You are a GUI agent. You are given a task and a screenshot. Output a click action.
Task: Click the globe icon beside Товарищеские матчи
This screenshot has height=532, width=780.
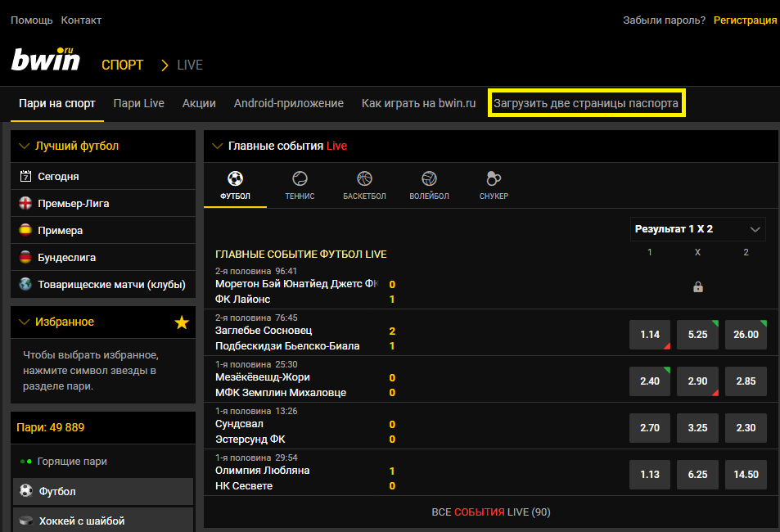[25, 284]
